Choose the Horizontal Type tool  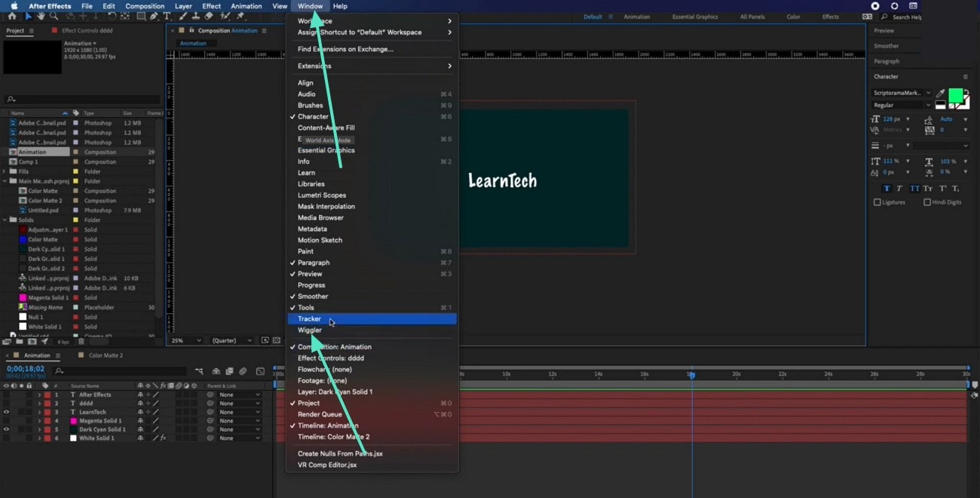click(167, 14)
